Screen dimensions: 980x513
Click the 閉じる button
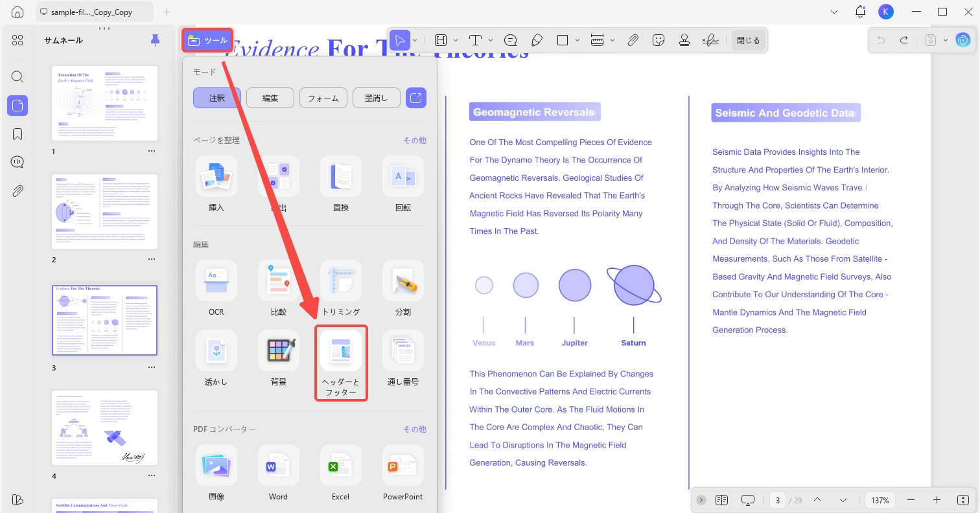click(x=748, y=40)
